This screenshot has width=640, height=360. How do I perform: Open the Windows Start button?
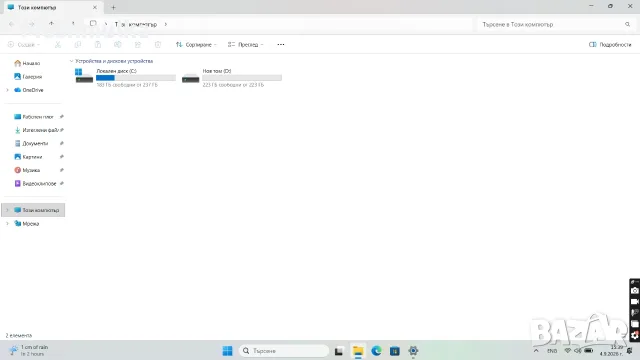[x=227, y=351]
